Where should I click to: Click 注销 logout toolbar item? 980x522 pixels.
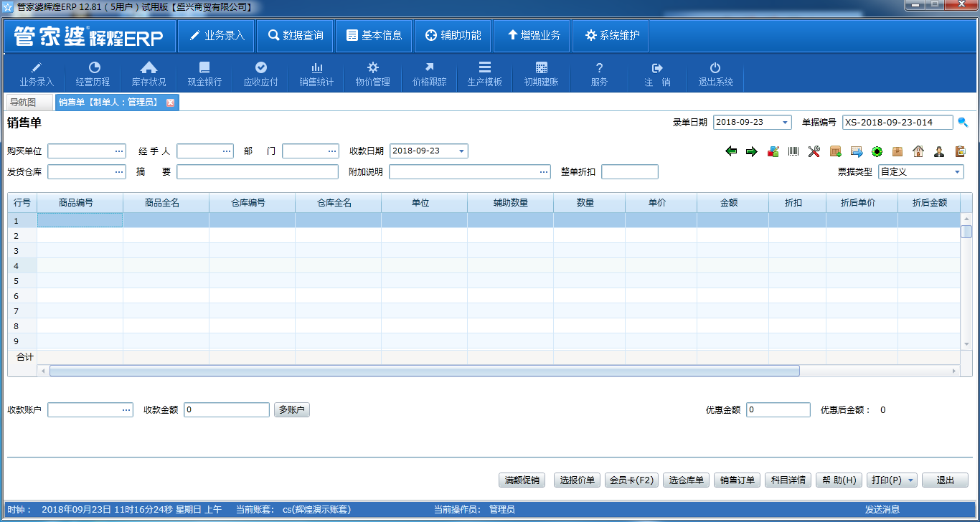657,74
